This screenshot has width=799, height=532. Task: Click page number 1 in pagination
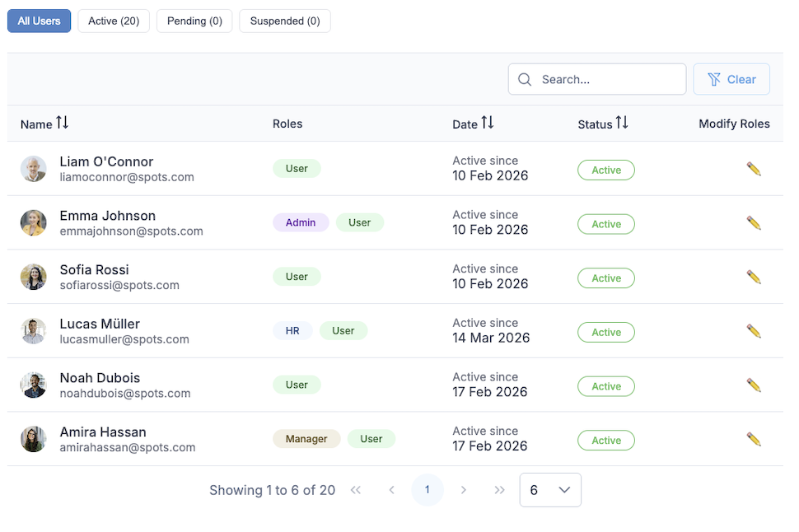click(x=427, y=490)
